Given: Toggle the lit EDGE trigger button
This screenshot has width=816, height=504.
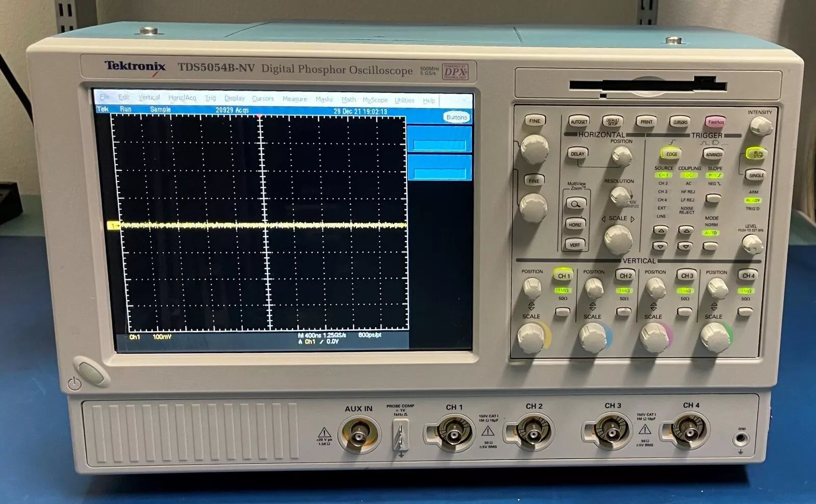Looking at the screenshot, I should (x=672, y=154).
